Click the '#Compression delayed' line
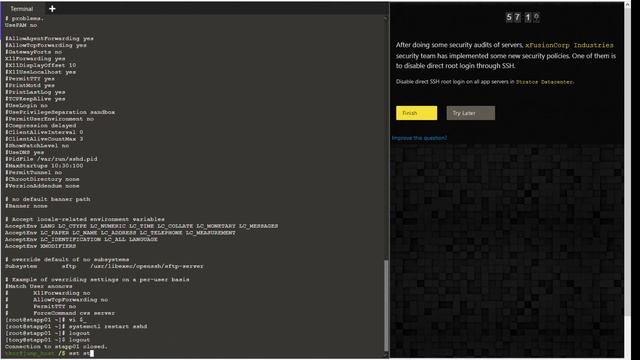 (40, 126)
